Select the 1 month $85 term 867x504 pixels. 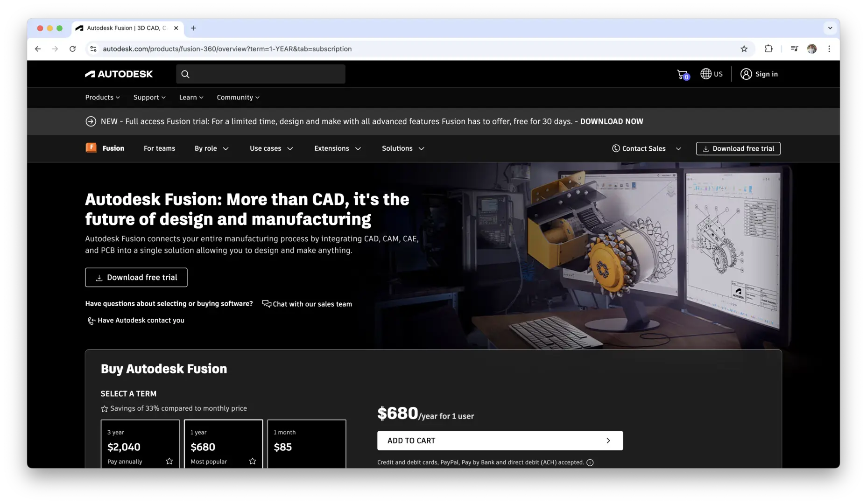click(306, 443)
